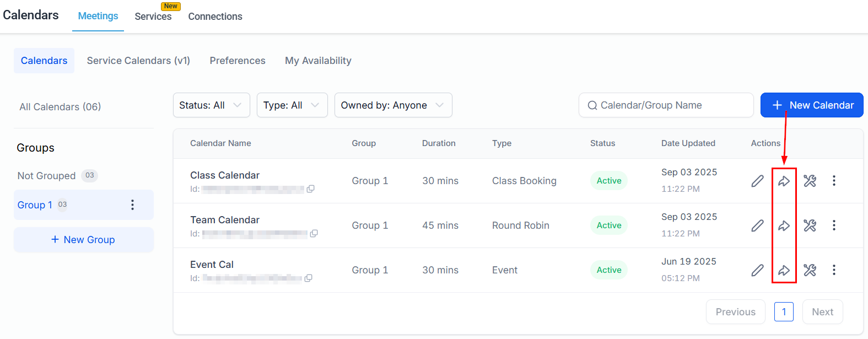This screenshot has width=868, height=339.
Task: Open three-dot menu for Class Calendar row
Action: [x=834, y=181]
